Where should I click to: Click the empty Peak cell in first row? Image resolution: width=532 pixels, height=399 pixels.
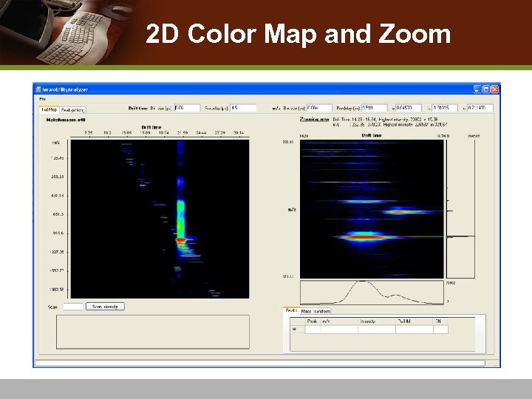(x=313, y=329)
